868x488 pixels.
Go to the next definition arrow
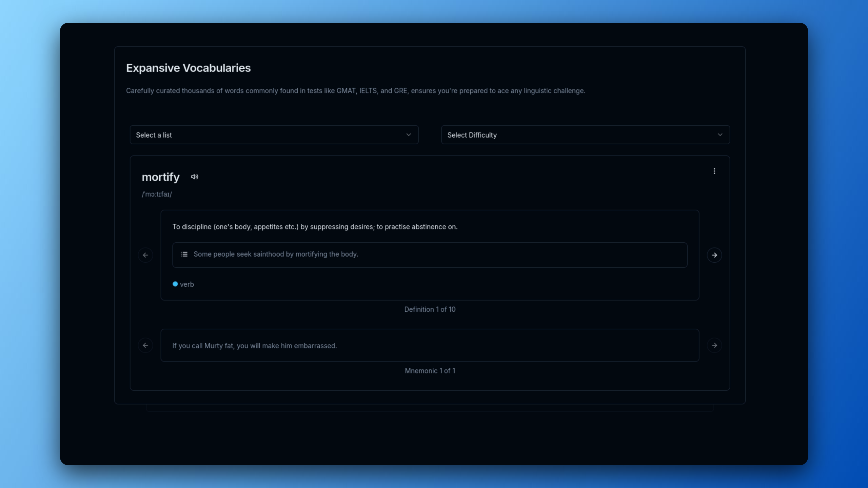[x=714, y=255]
